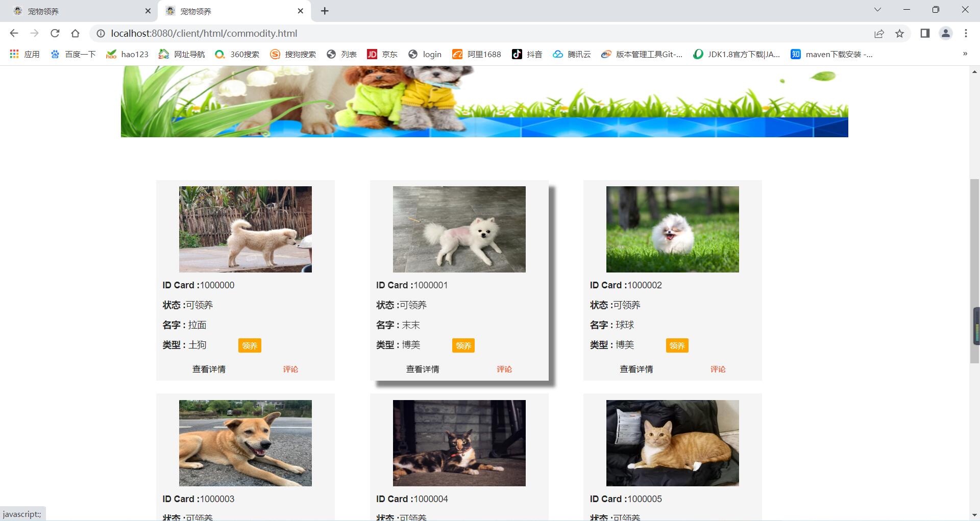Show more bookmarks with the chevron
This screenshot has width=980, height=521.
965,54
